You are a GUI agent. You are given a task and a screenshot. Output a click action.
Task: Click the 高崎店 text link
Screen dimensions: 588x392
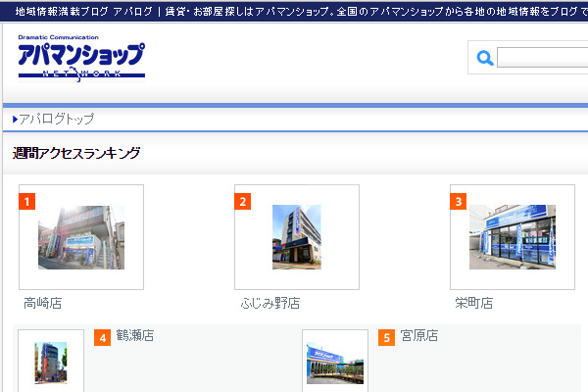coord(42,303)
